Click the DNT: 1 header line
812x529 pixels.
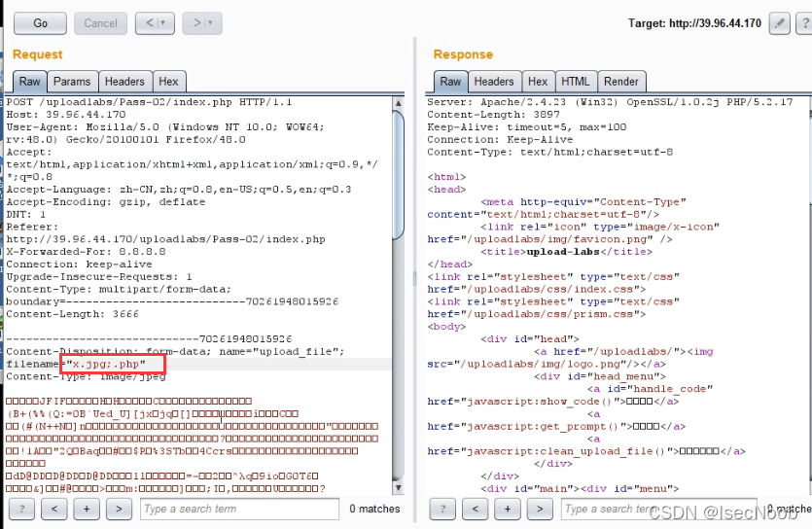pos(26,214)
